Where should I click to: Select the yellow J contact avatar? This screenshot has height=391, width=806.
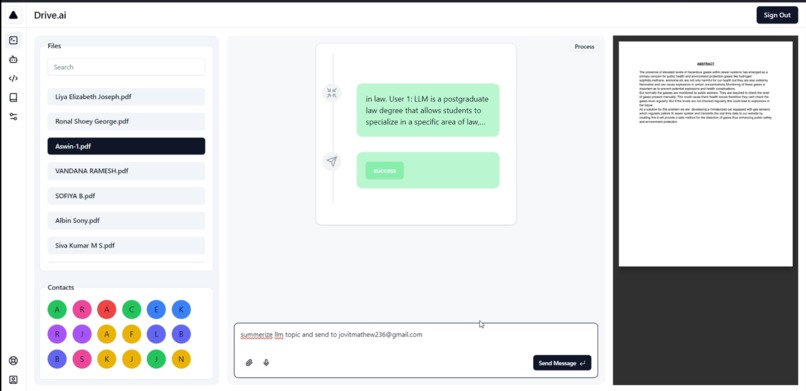coord(132,359)
